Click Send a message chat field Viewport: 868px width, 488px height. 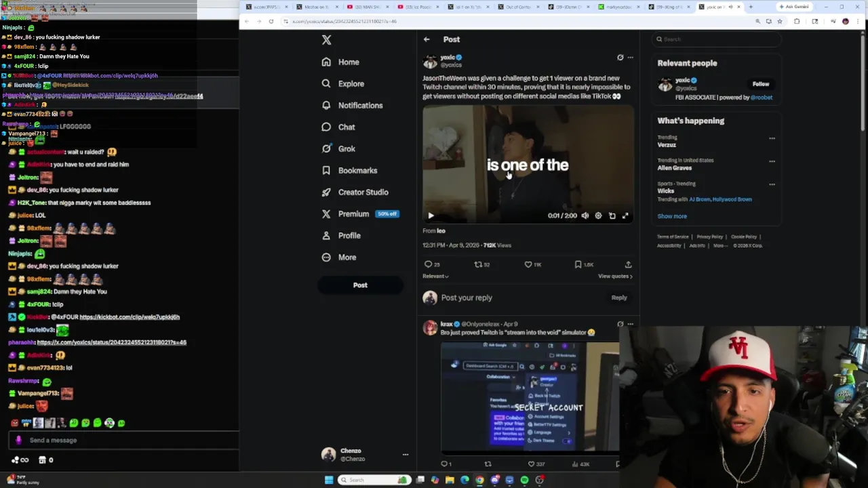[125, 441]
